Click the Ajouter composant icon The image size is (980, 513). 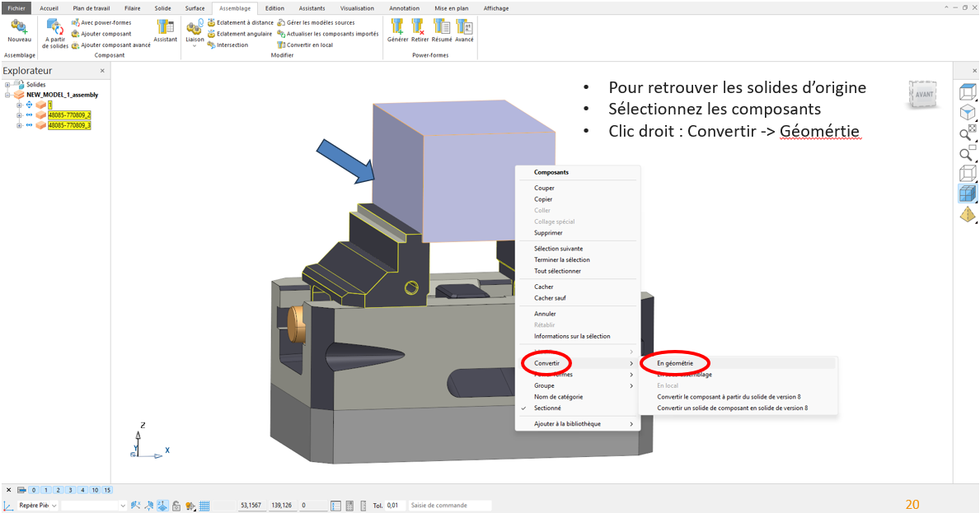point(75,34)
